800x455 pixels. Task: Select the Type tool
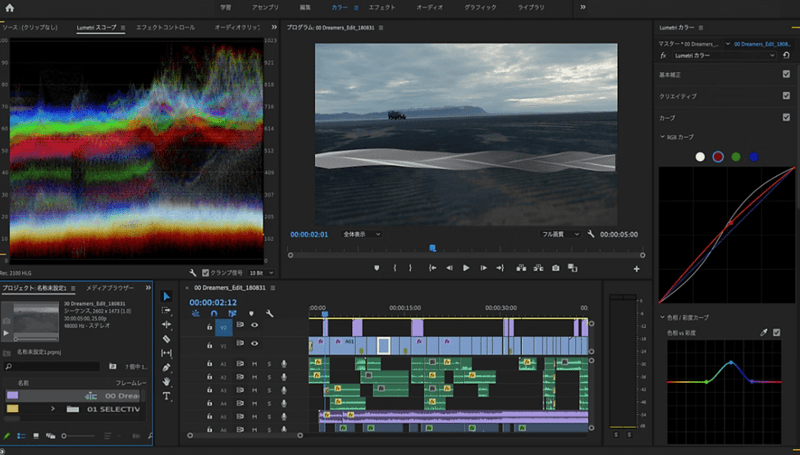pyautogui.click(x=166, y=396)
